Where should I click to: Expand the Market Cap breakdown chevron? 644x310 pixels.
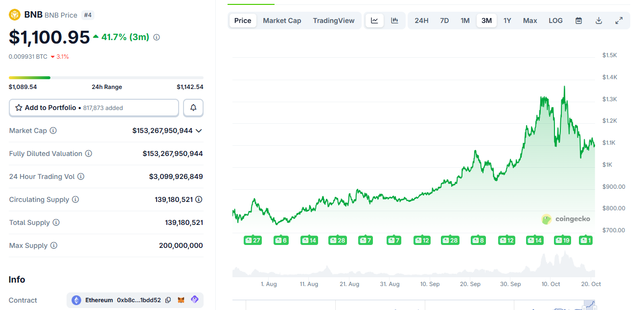199,131
